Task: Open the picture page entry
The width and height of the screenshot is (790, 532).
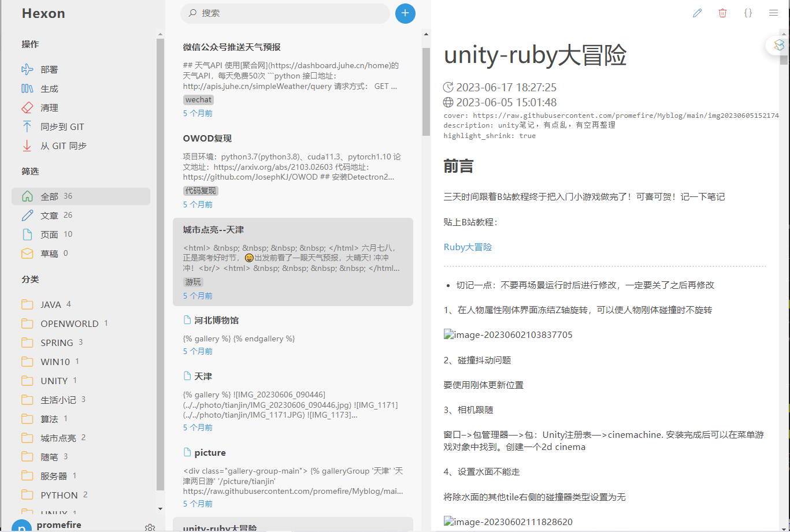Action: (x=293, y=478)
